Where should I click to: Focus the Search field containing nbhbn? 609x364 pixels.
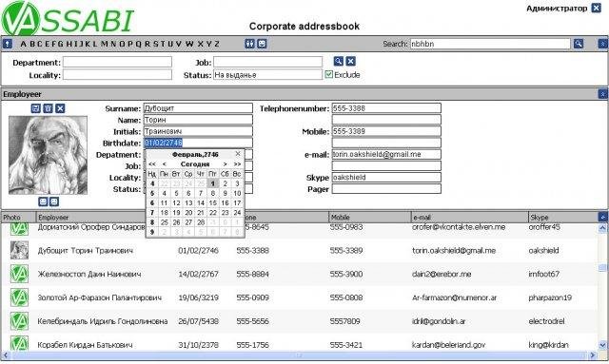pyautogui.click(x=491, y=44)
